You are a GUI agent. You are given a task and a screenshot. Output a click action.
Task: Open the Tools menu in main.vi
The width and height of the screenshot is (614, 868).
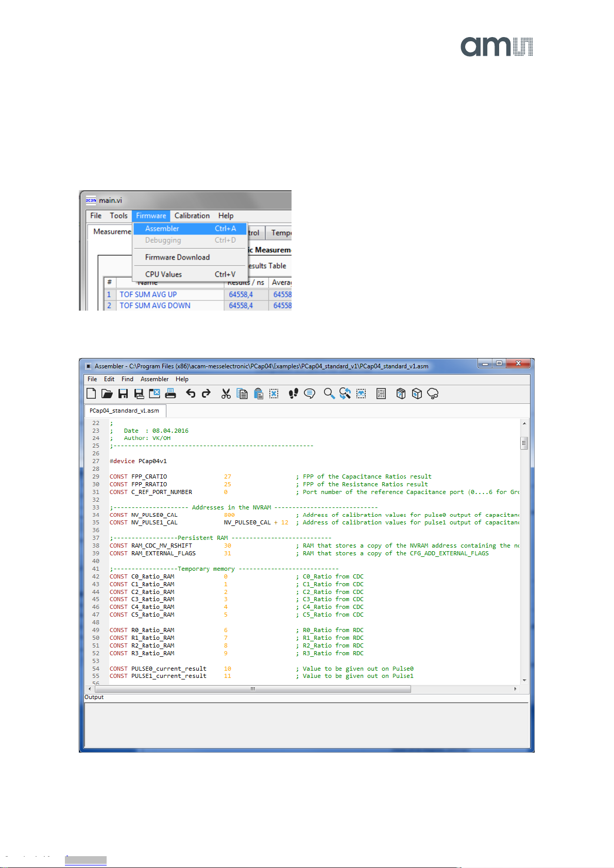click(x=118, y=216)
